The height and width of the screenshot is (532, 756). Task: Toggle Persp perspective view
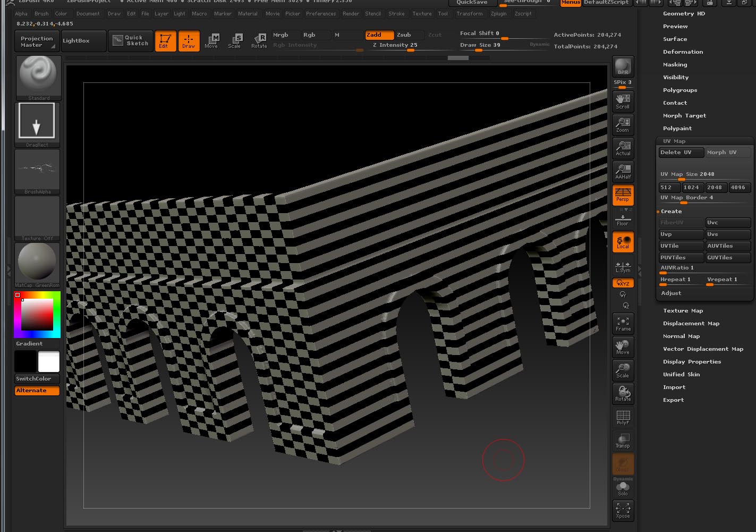[x=623, y=195]
